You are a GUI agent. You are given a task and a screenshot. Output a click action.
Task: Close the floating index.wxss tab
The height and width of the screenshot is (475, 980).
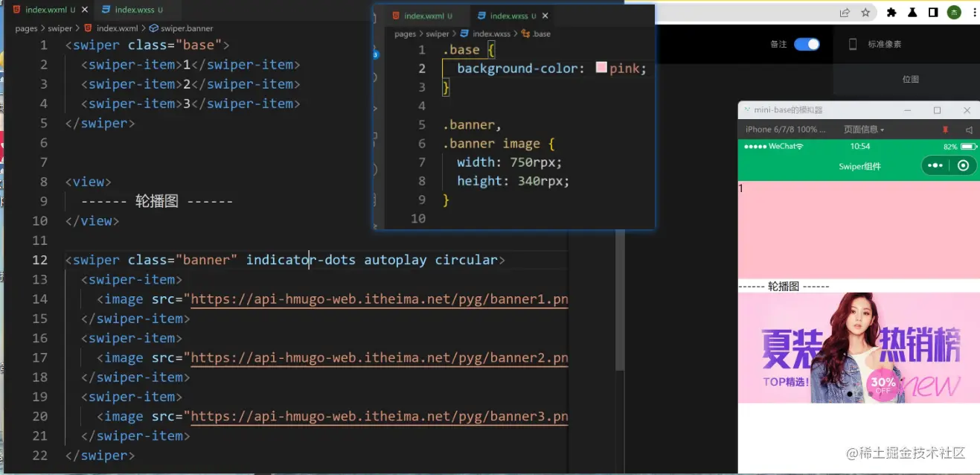pos(545,16)
